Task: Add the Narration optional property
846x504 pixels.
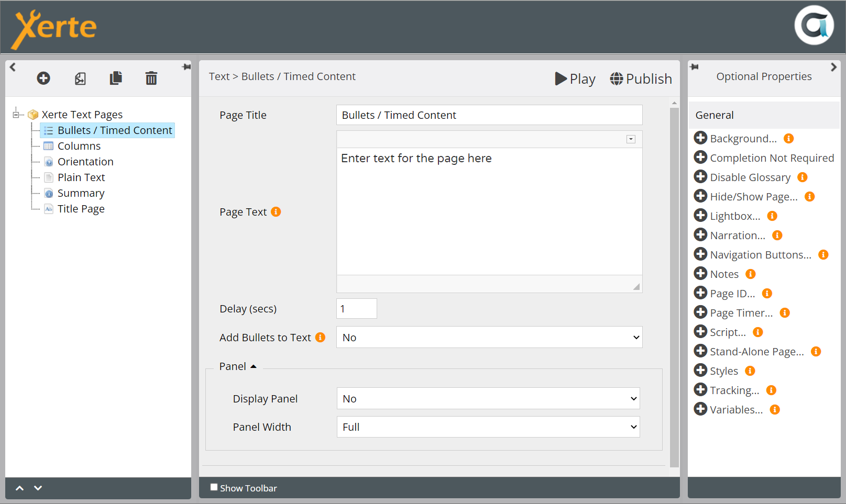Action: point(700,235)
